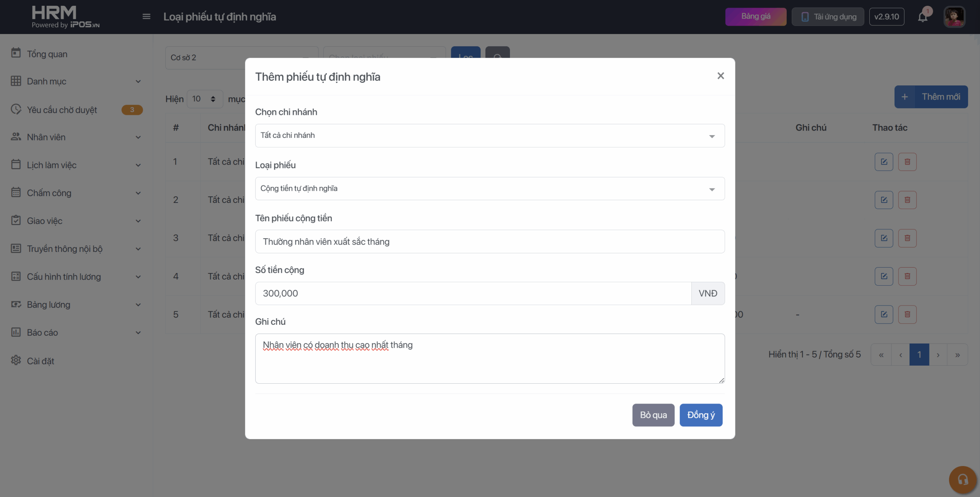Screen dimensions: 980x497
Task: Close the Thêm phiếu tự định nghĩa dialog
Action: point(720,76)
